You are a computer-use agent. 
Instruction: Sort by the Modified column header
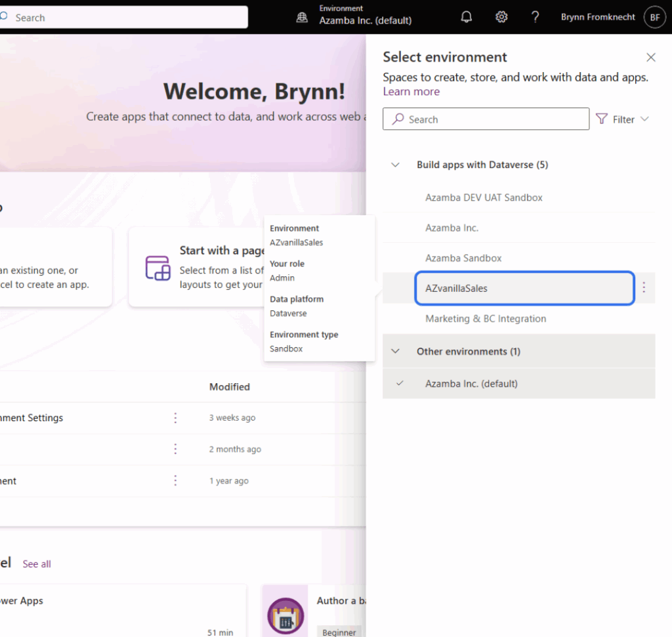230,387
